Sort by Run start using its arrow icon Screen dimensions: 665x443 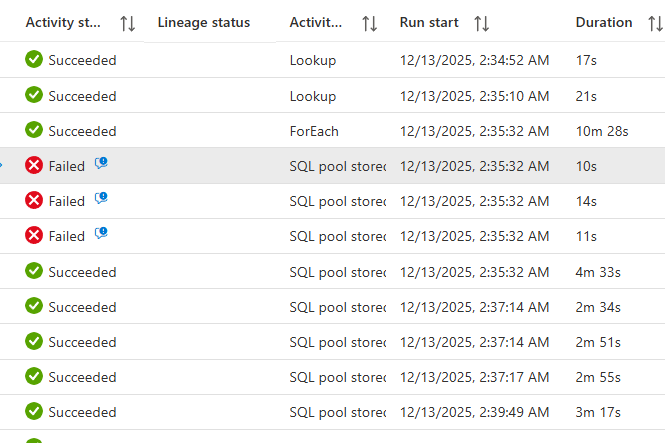pyautogui.click(x=482, y=23)
